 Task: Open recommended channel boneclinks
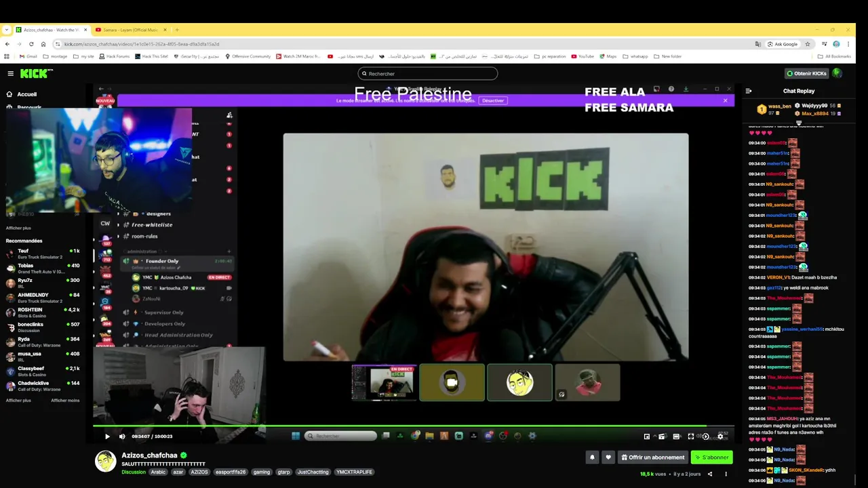point(43,327)
